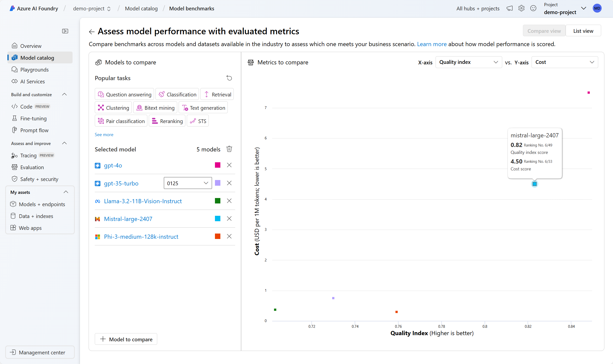The image size is (613, 364).
Task: Reset popular tasks filter
Action: 229,78
